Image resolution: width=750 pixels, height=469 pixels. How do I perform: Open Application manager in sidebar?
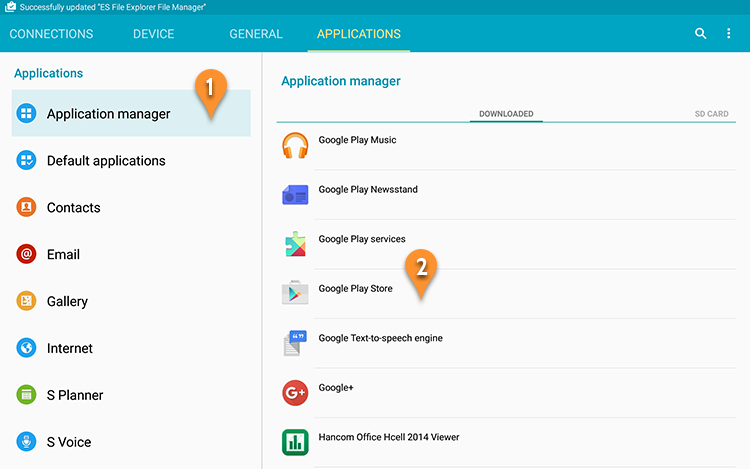tap(131, 113)
